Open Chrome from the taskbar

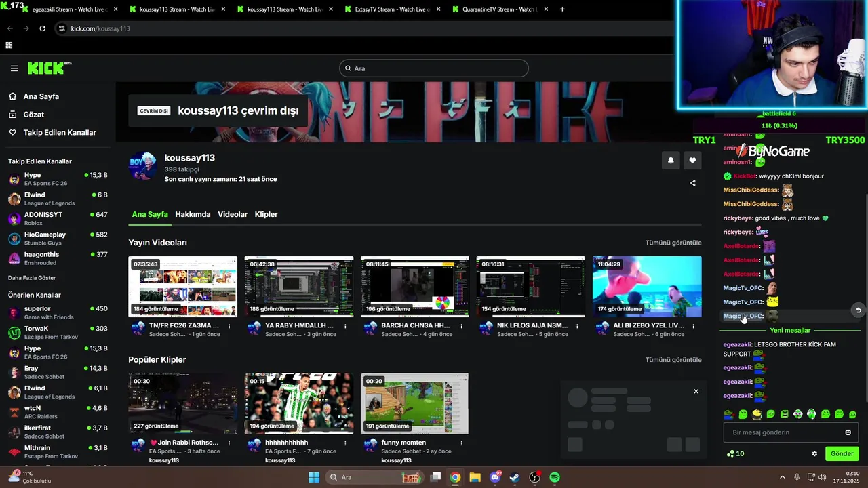(x=455, y=477)
